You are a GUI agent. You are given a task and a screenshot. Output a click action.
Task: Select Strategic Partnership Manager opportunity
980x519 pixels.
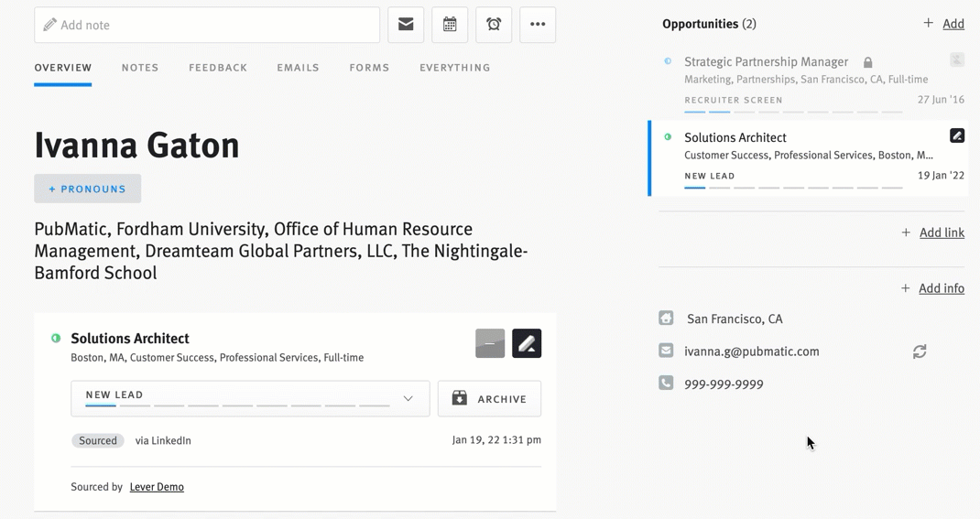click(766, 62)
